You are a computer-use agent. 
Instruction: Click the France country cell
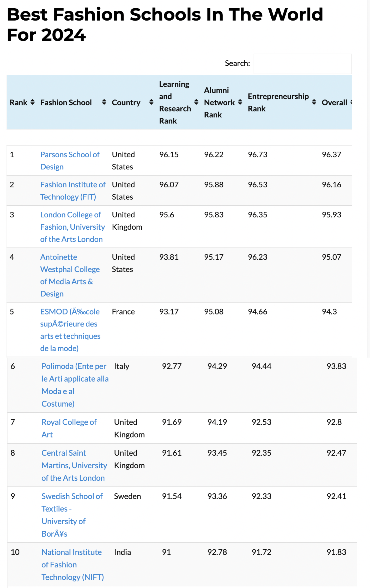[x=123, y=312]
